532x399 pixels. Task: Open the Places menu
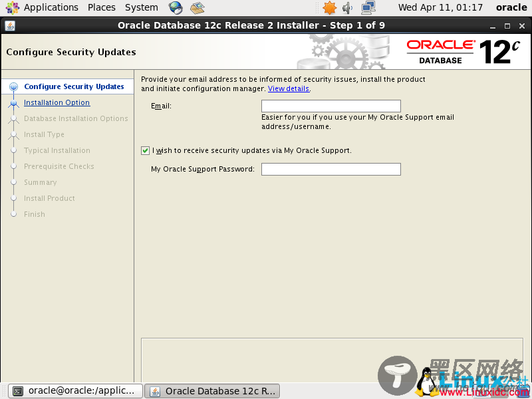(102, 7)
